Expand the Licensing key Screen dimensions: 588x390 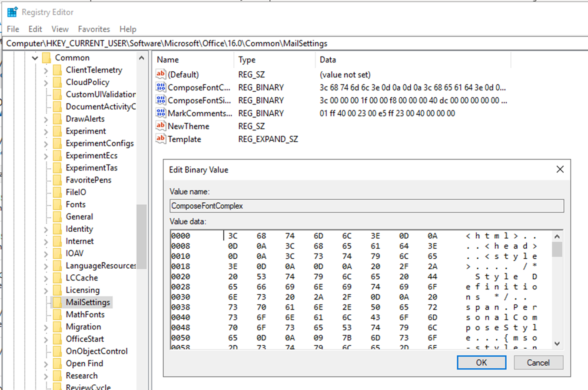(46, 290)
